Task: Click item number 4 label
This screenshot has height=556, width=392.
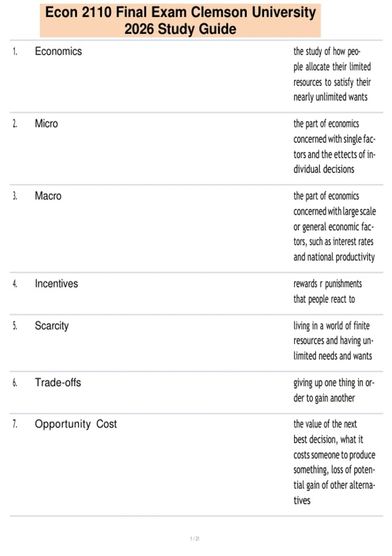Action: [x=15, y=284]
